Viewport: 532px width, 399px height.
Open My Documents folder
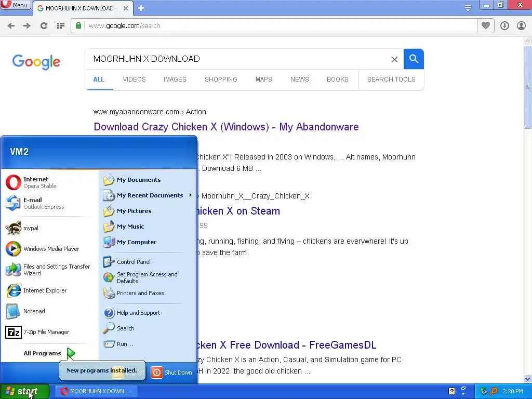click(x=148, y=180)
